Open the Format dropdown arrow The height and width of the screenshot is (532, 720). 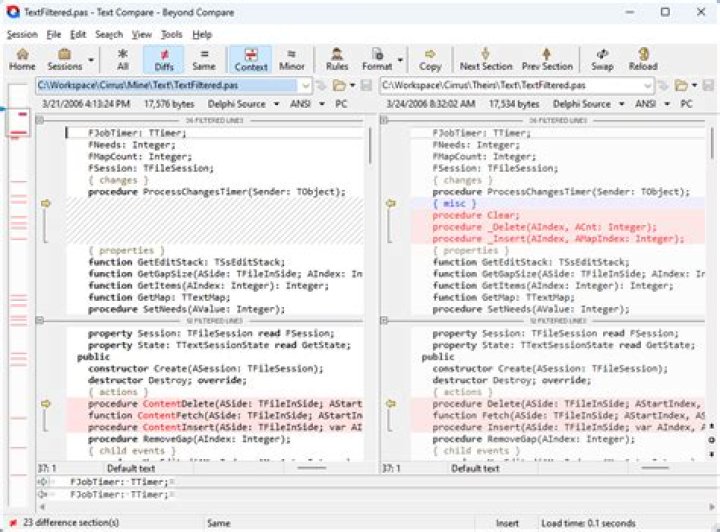400,60
